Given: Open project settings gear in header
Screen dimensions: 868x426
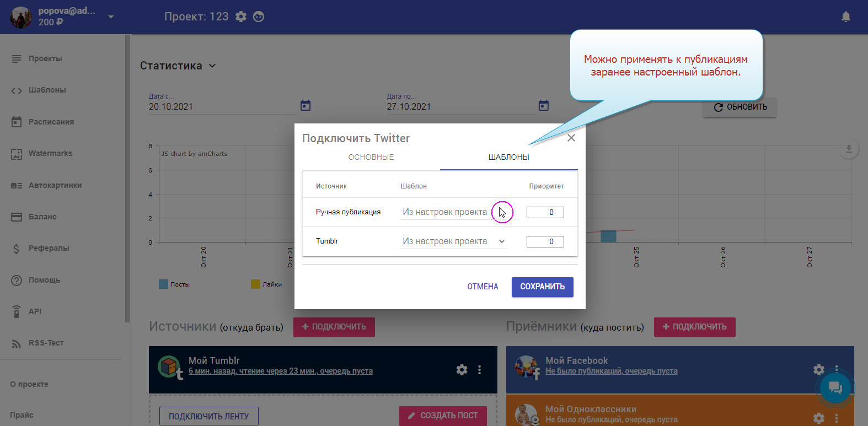Looking at the screenshot, I should point(241,17).
